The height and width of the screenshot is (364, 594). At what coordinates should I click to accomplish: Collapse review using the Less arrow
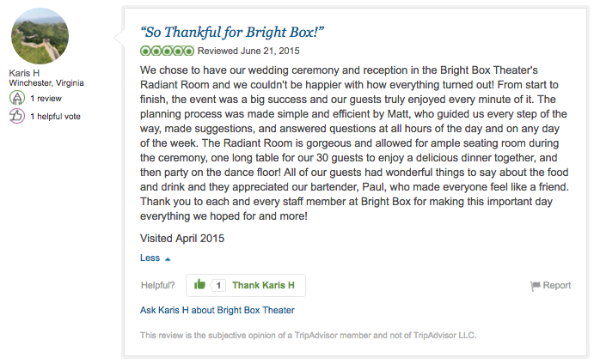coord(168,259)
